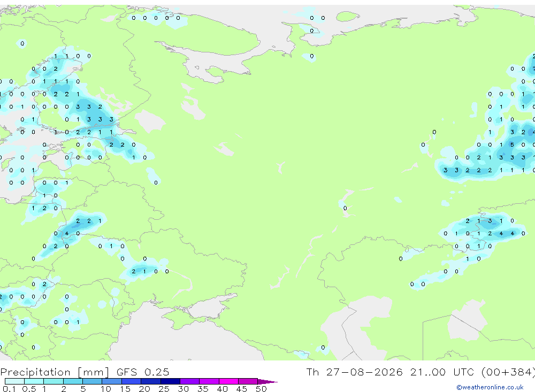Click the legend label "20"
The image size is (535, 392).
pyautogui.click(x=144, y=389)
